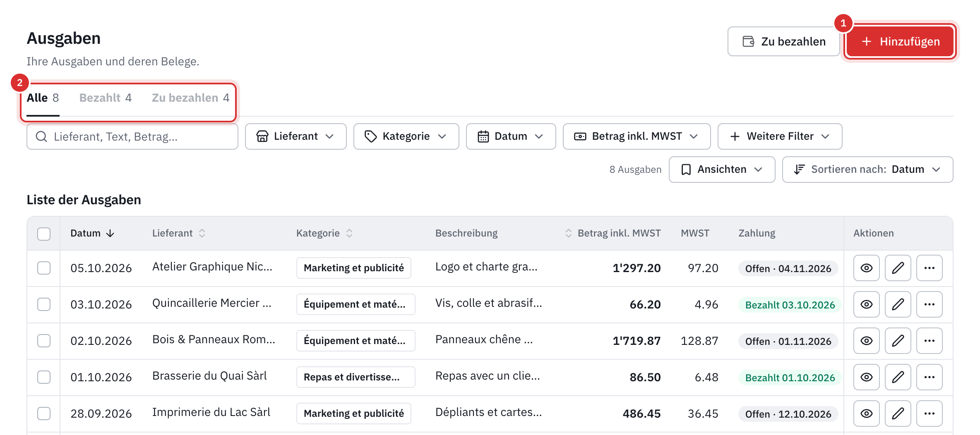View the Imprimerie du Lac expense
The height and width of the screenshot is (435, 980).
pyautogui.click(x=866, y=413)
